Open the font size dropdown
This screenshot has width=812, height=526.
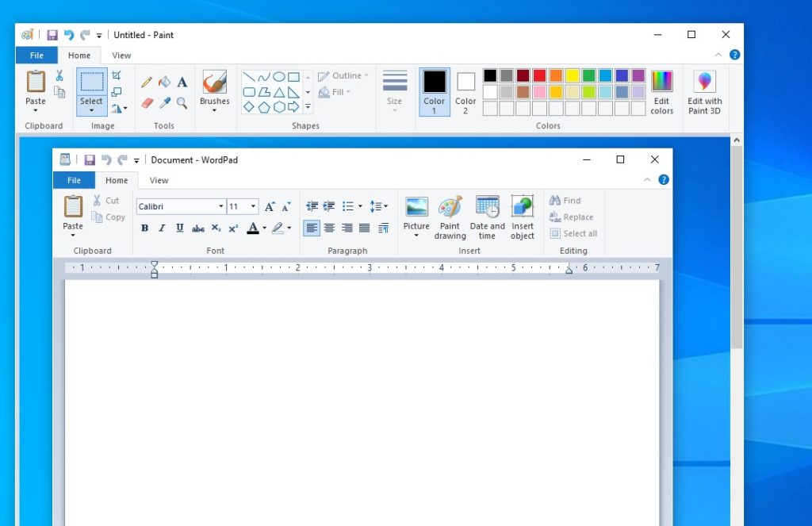tap(253, 205)
